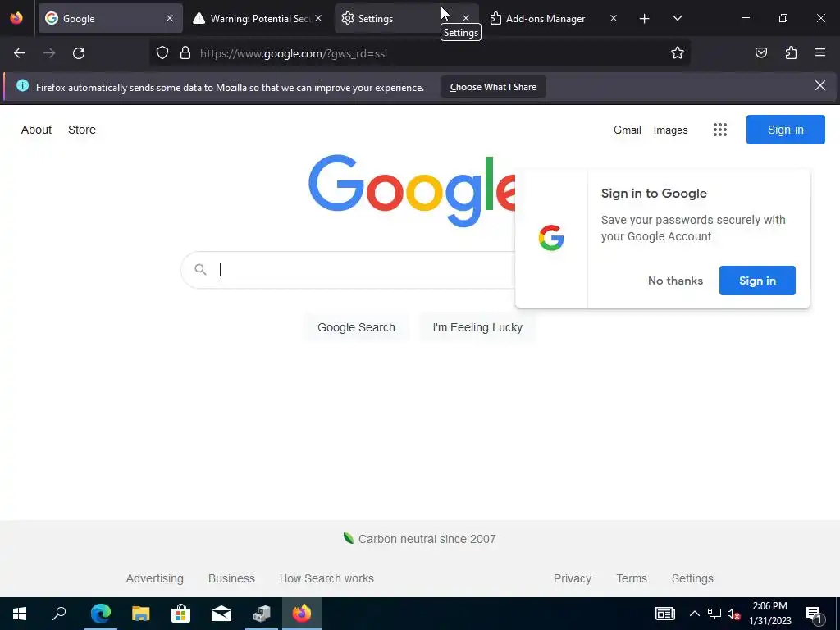Open Mail app from taskbar

(221, 614)
